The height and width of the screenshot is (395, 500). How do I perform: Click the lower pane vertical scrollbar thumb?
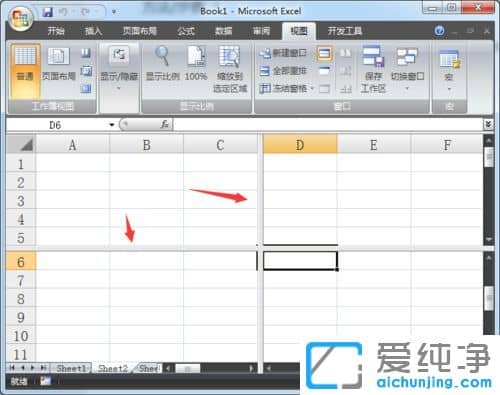(x=489, y=298)
